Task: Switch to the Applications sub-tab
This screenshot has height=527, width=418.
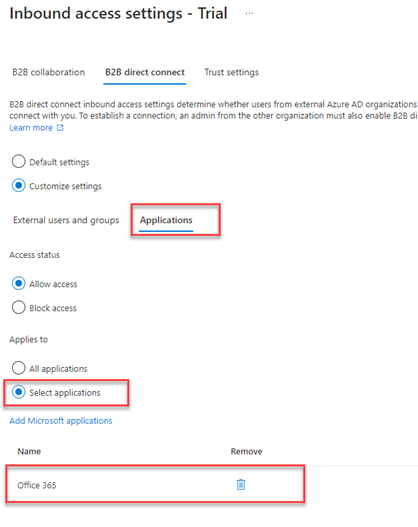Action: point(166,220)
